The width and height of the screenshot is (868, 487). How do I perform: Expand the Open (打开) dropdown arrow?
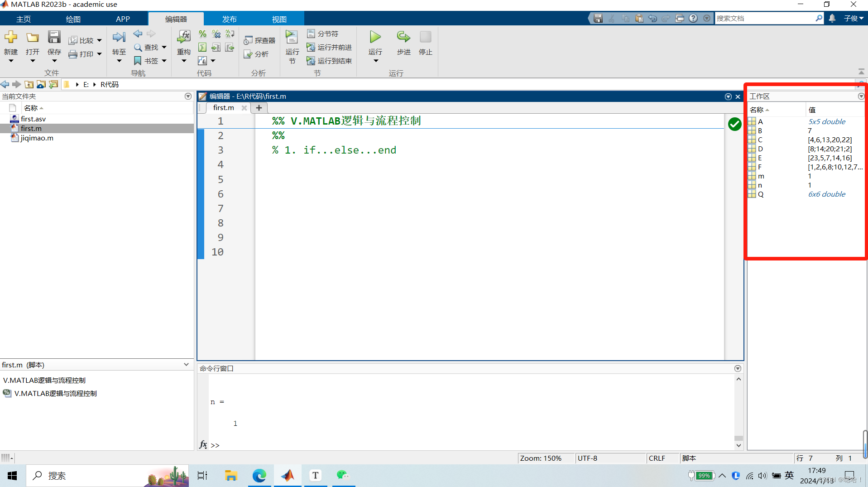pyautogui.click(x=32, y=61)
